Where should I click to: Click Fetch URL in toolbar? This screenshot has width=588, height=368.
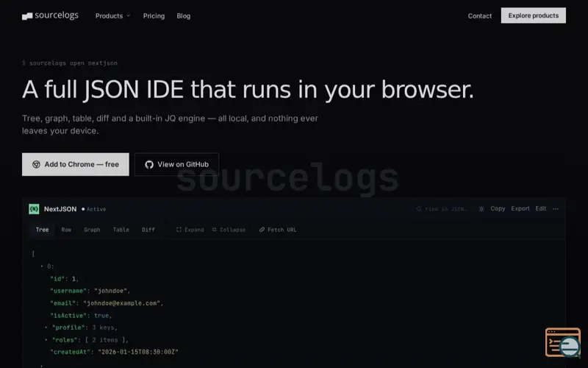click(x=278, y=230)
